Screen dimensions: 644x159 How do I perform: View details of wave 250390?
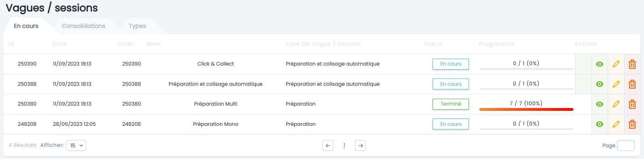click(x=600, y=64)
